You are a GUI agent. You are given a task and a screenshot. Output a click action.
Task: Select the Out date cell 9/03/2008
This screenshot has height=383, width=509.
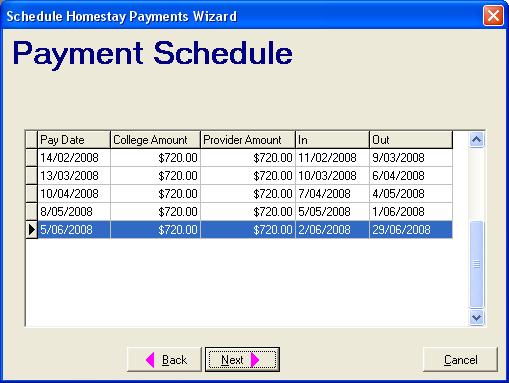(x=411, y=157)
